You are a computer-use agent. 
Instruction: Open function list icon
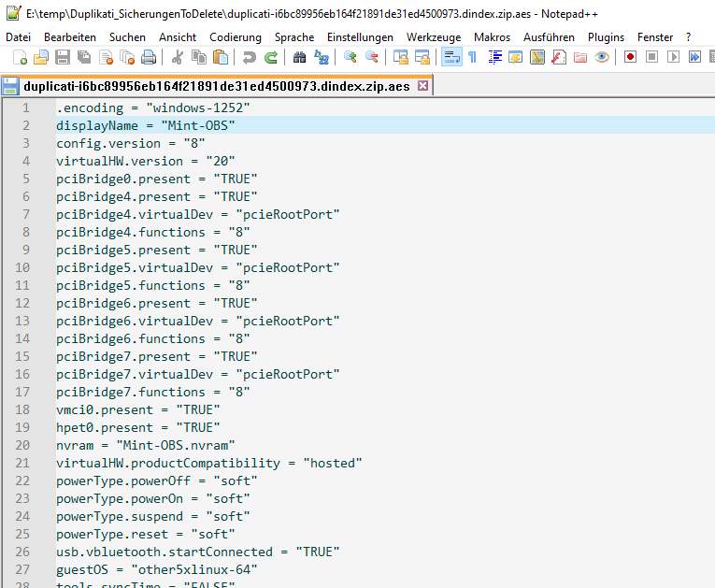tap(559, 57)
